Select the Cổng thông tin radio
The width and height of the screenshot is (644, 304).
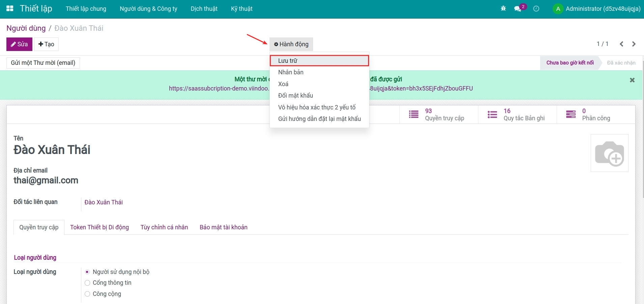click(87, 283)
